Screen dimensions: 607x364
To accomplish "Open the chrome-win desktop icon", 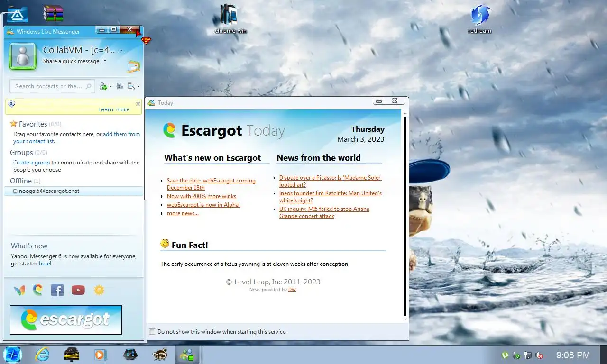I will tap(230, 19).
